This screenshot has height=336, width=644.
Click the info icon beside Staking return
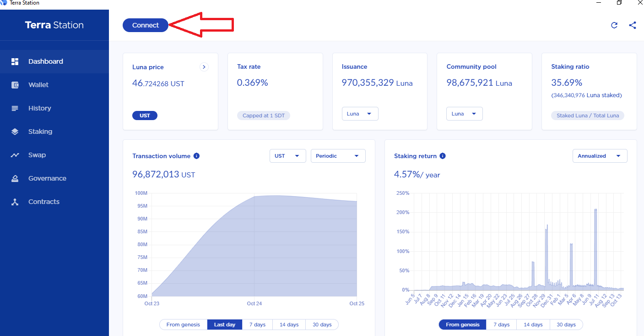443,156
